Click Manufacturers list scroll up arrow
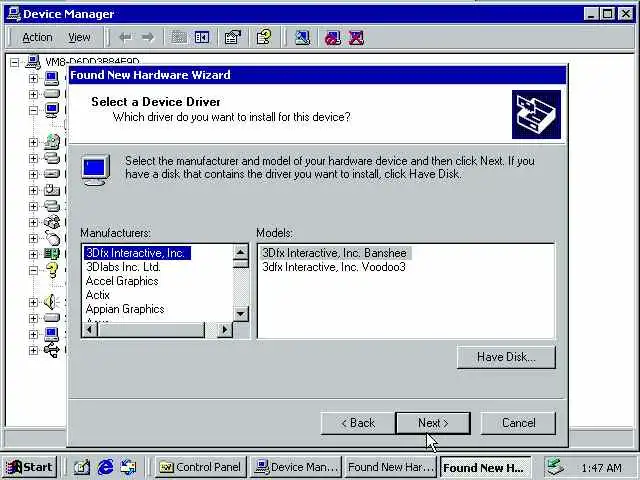Viewport: 640px width, 480px height. pos(241,252)
